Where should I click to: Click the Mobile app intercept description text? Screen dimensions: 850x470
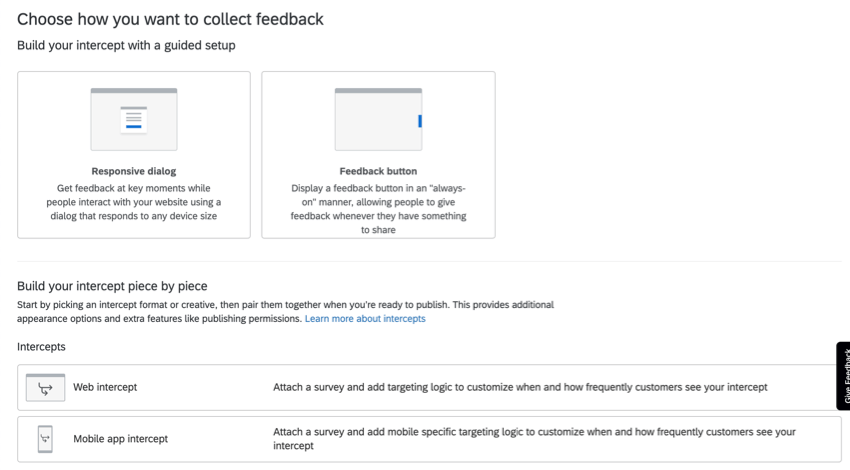[534, 439]
